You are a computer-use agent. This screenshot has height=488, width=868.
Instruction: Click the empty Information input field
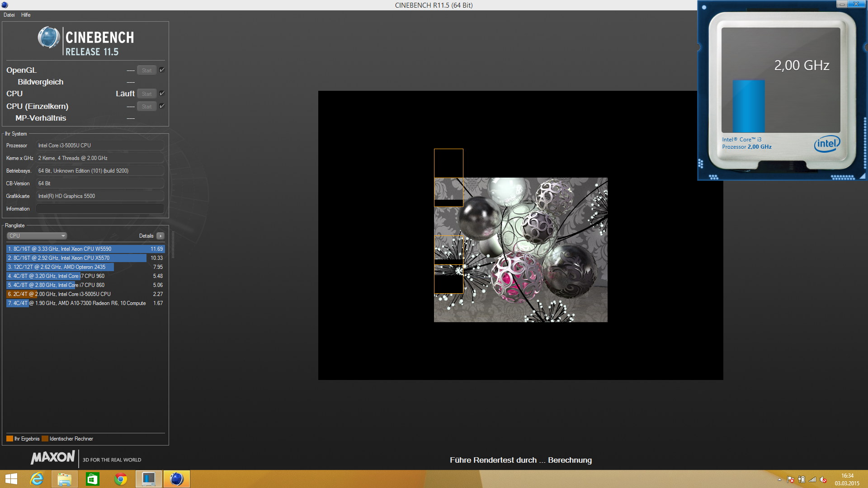coord(99,209)
